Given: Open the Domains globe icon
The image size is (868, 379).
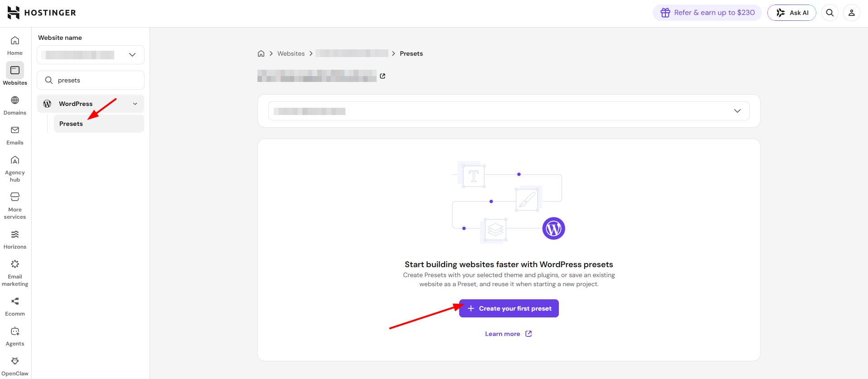Looking at the screenshot, I should click(15, 100).
